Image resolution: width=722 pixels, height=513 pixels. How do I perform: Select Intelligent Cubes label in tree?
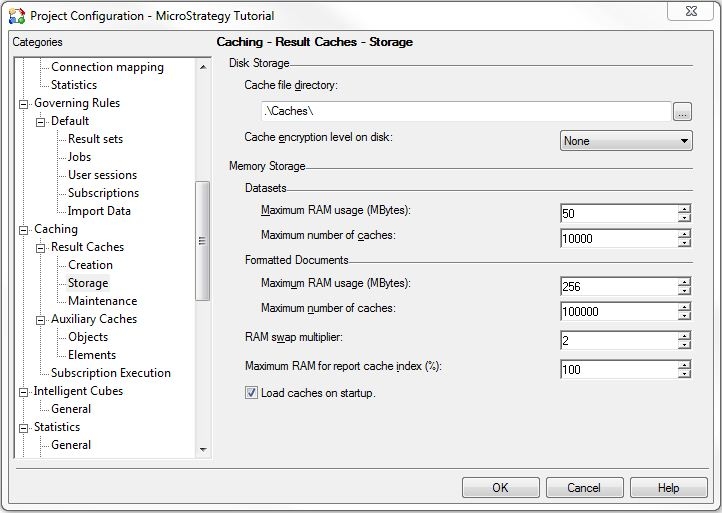pyautogui.click(x=78, y=391)
